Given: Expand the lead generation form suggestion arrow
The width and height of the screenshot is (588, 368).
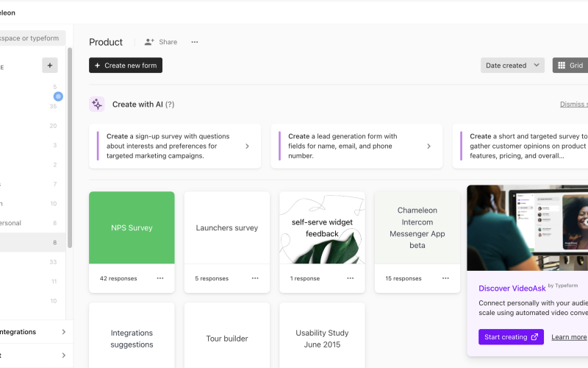Looking at the screenshot, I should [429, 146].
